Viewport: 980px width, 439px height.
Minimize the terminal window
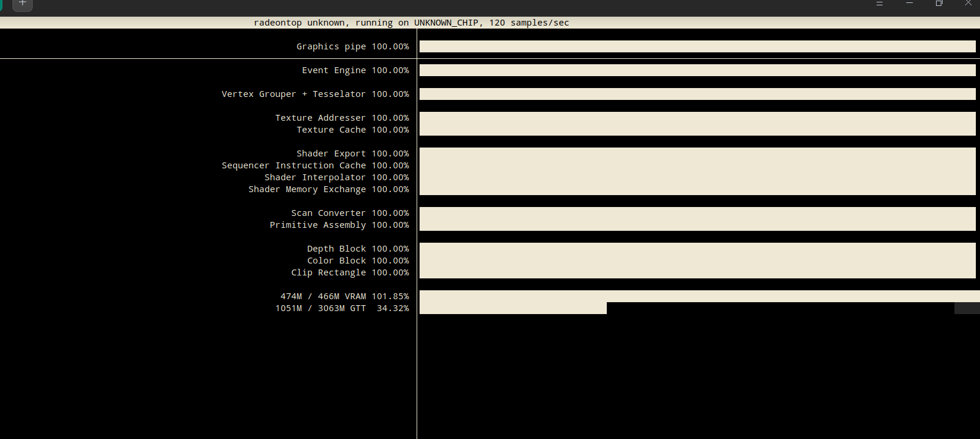tap(909, 4)
